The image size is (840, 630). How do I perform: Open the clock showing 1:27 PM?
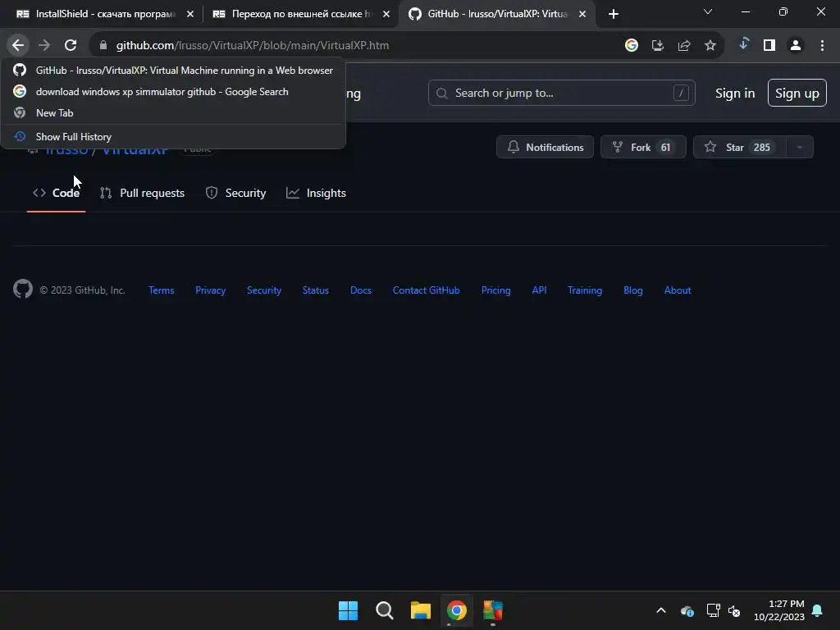point(779,610)
